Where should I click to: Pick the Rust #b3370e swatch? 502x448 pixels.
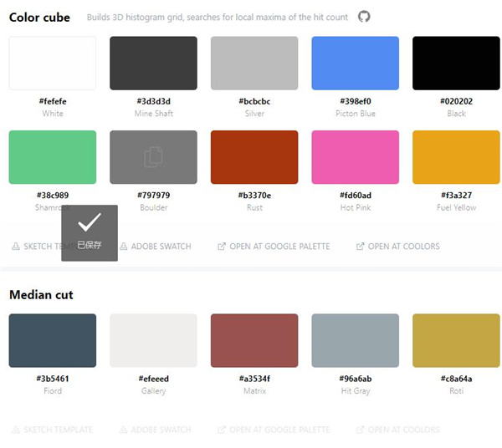254,157
